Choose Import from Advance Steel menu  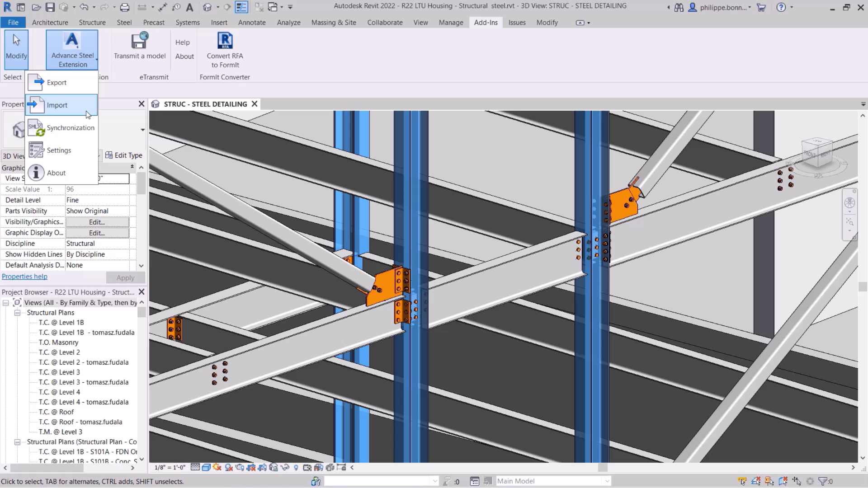(57, 105)
